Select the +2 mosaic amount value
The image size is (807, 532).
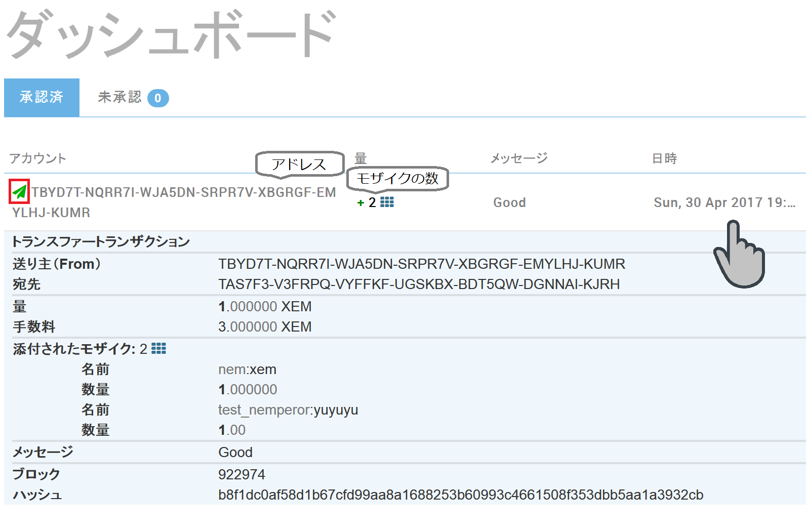tap(367, 202)
